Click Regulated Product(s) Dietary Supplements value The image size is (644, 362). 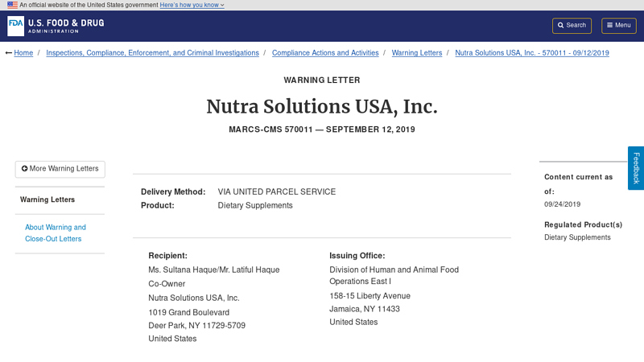pos(577,237)
